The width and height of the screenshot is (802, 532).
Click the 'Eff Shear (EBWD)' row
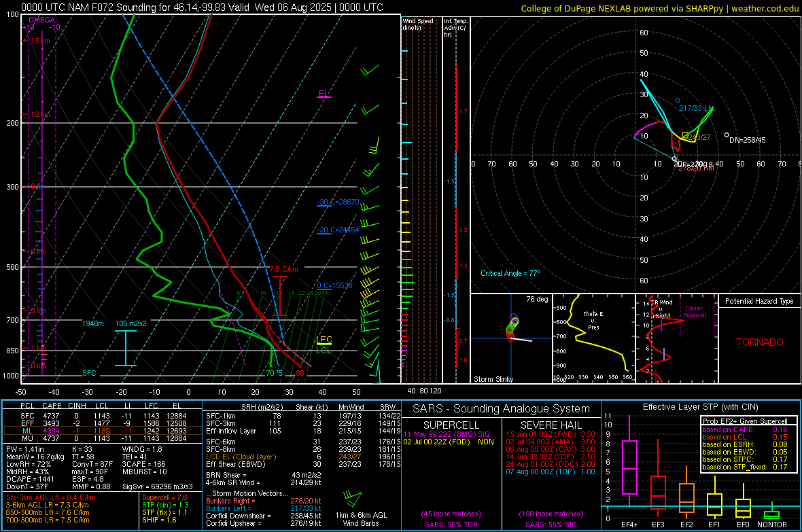(x=303, y=465)
